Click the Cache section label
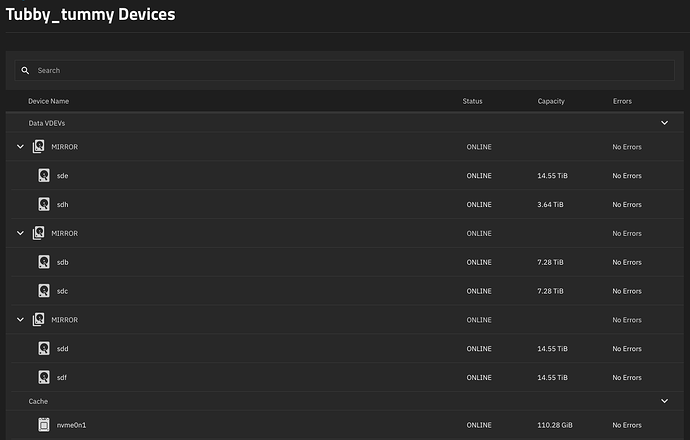690x440 pixels. [38, 401]
